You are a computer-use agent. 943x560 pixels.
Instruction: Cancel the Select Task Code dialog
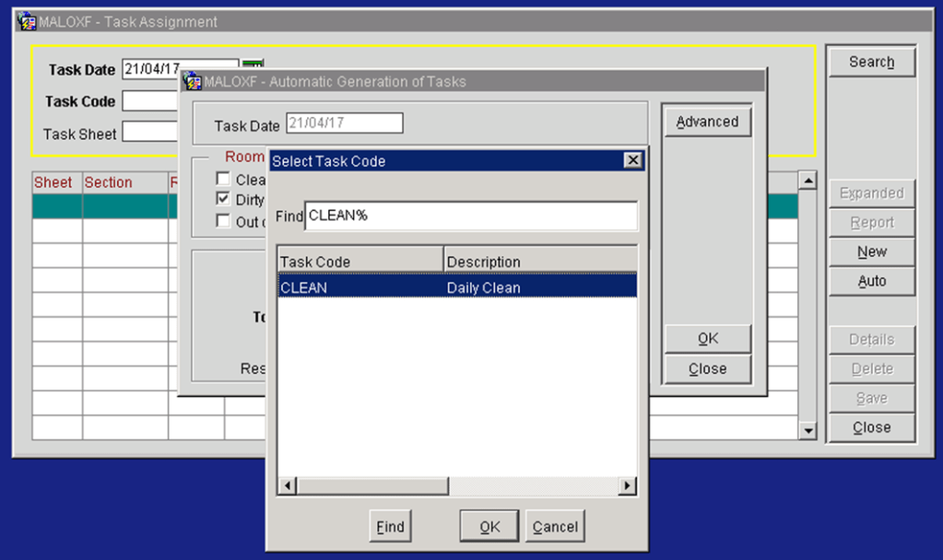click(555, 527)
